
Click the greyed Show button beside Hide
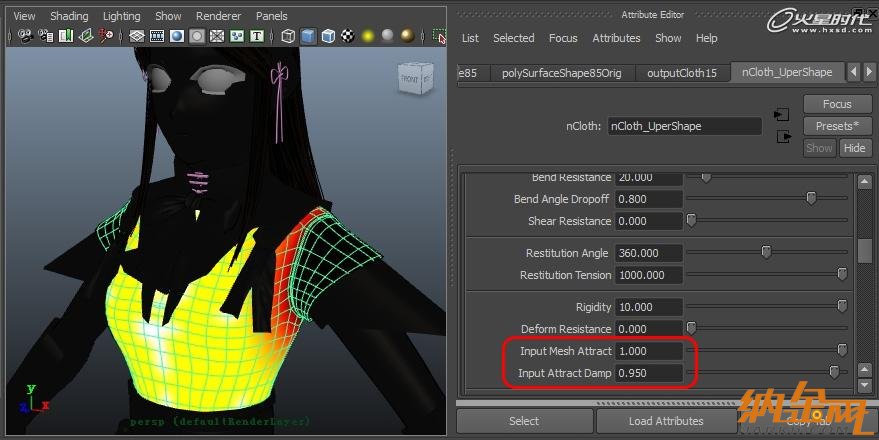[819, 148]
